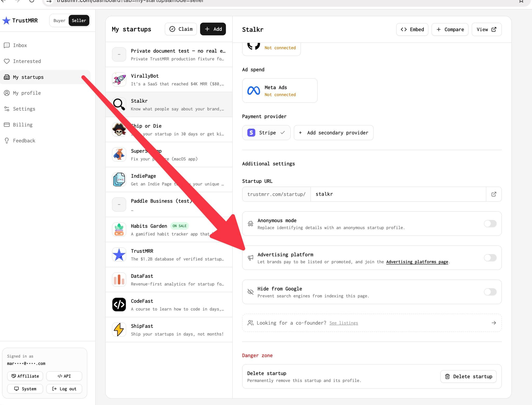The width and height of the screenshot is (532, 405).
Task: Open the Stripe payment provider selector
Action: [266, 133]
